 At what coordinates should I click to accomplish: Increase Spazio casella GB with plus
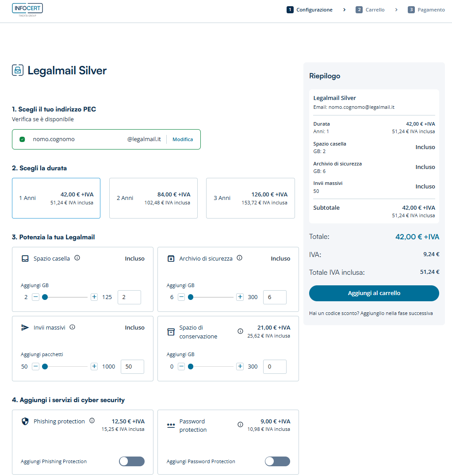94,297
